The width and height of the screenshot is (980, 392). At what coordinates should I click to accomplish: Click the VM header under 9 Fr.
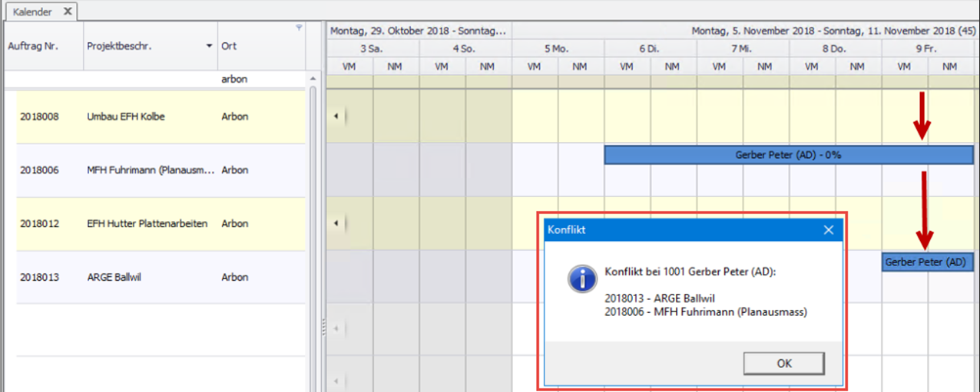point(905,67)
